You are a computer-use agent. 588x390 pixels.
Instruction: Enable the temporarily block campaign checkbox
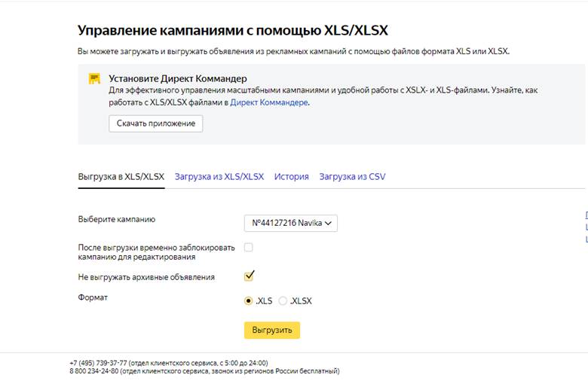pyautogui.click(x=249, y=247)
